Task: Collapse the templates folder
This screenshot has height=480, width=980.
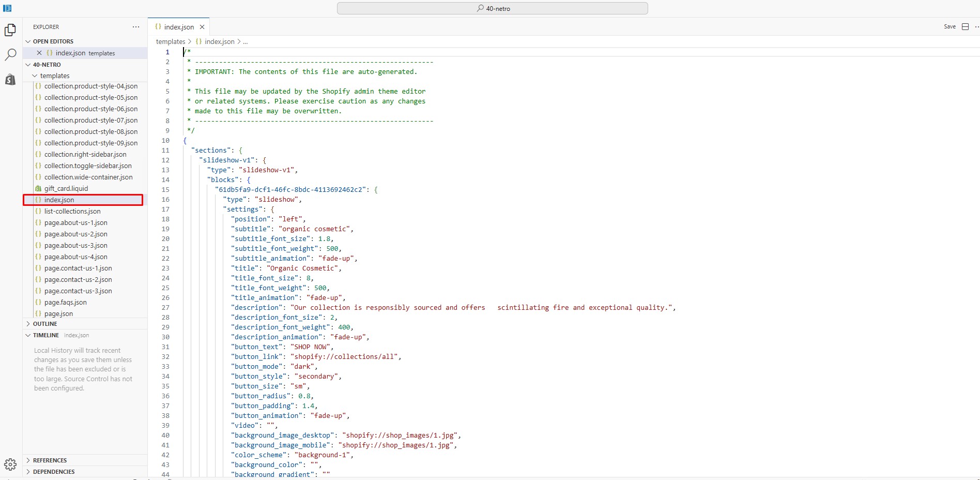Action: click(x=35, y=76)
